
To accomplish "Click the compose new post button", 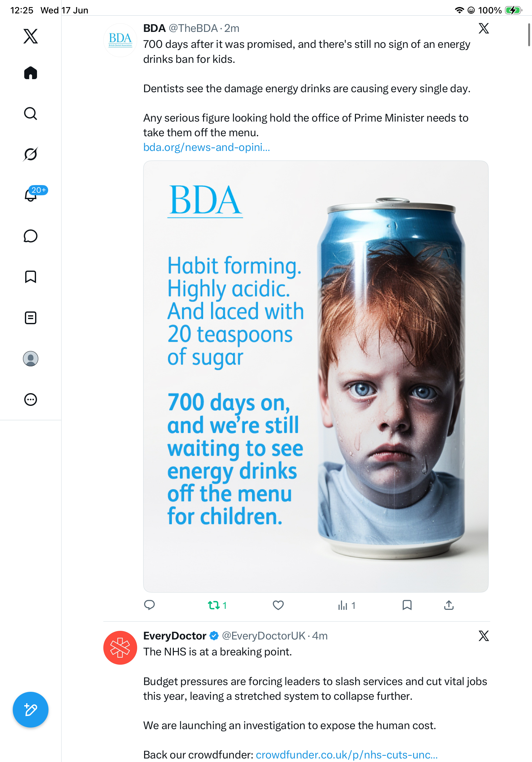I will click(x=31, y=710).
